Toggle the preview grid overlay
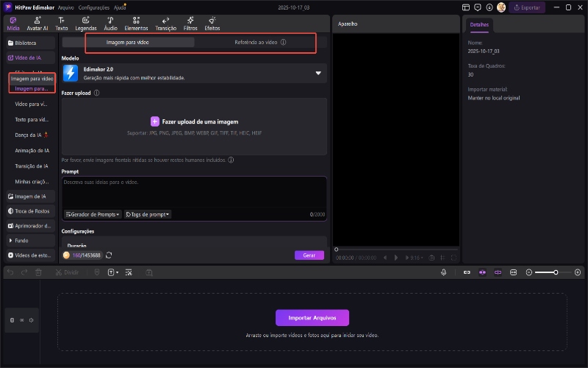Screen dimensions: 588x368 tap(443, 258)
